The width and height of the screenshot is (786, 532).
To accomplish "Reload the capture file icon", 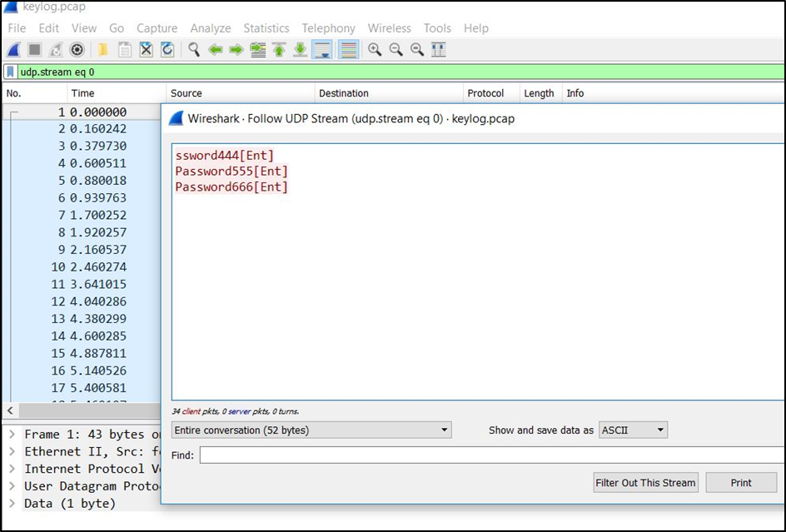I will tap(167, 50).
